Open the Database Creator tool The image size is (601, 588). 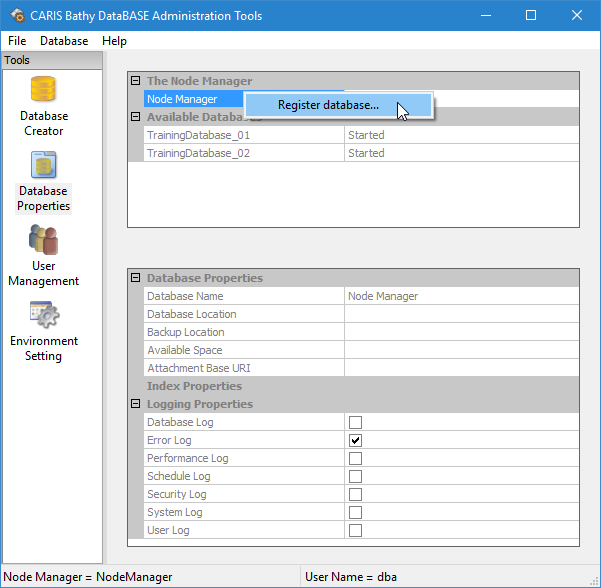tap(44, 91)
